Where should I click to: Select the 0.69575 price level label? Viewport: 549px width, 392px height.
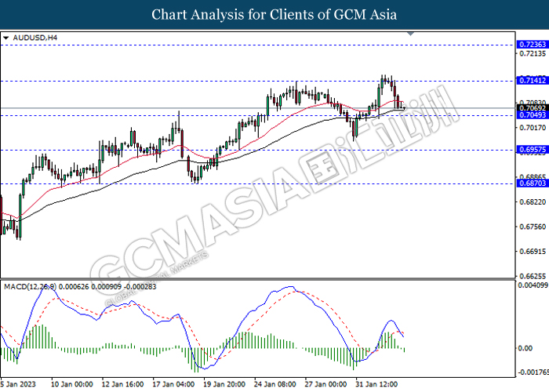coord(533,150)
